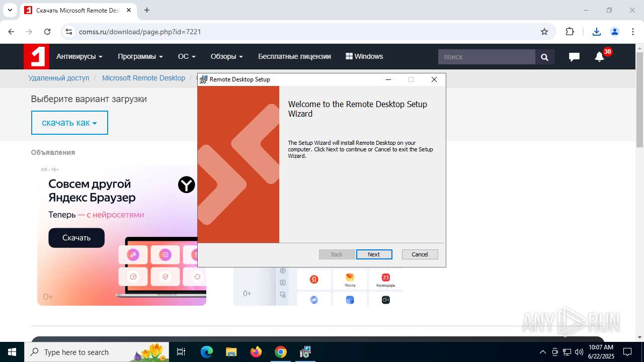Open Task View on taskbar

[181, 352]
